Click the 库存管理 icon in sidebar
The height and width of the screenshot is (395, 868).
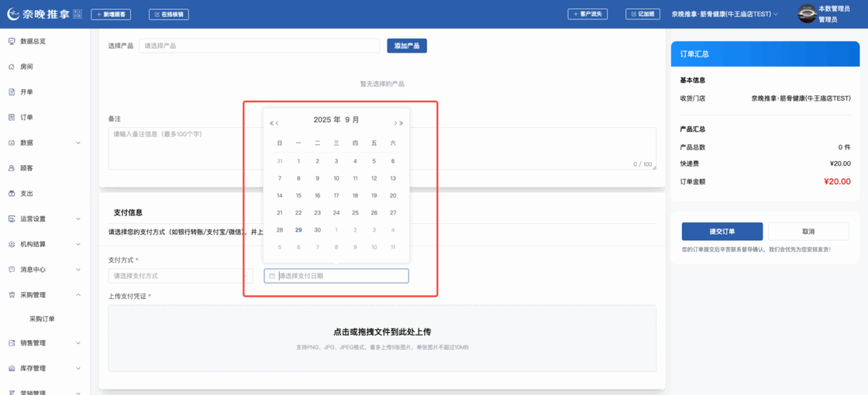click(x=12, y=369)
